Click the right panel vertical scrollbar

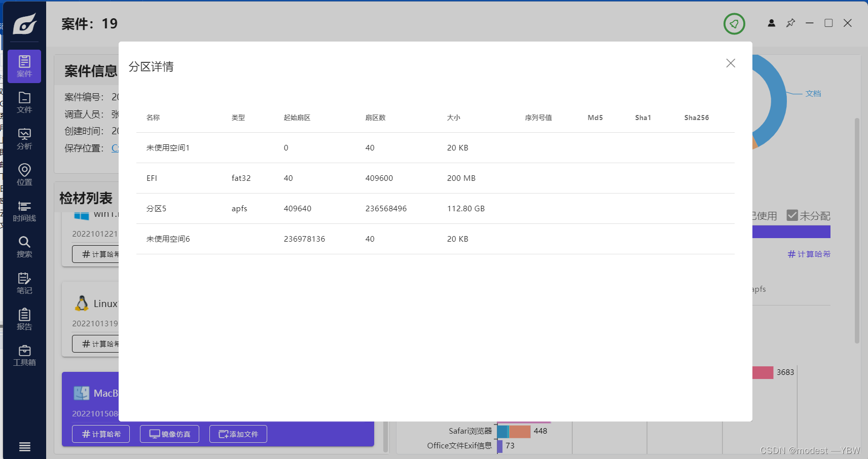point(857,231)
